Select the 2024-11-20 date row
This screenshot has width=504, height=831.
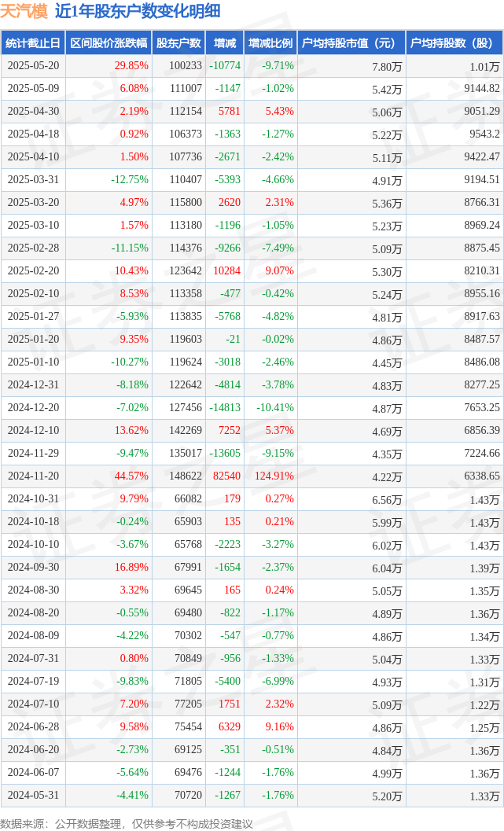pyautogui.click(x=252, y=476)
